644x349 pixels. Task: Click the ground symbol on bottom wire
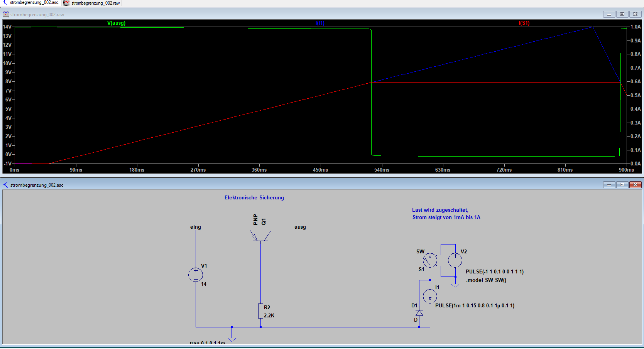[232, 339]
